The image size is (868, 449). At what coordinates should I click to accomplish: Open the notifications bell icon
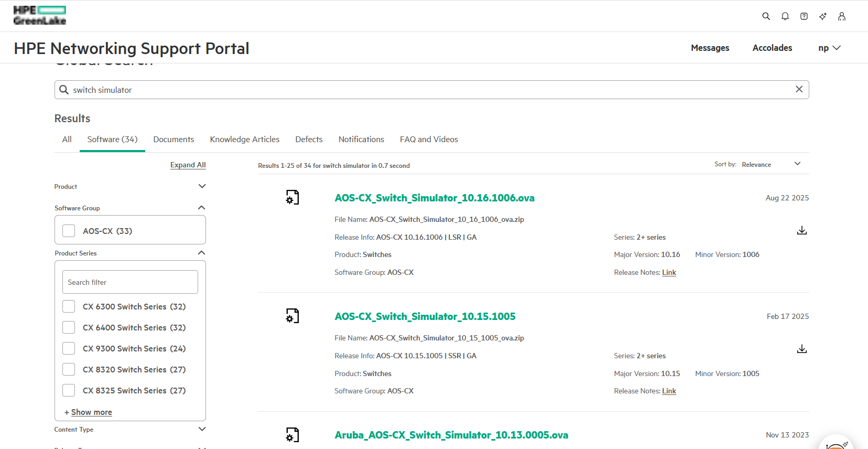(785, 16)
